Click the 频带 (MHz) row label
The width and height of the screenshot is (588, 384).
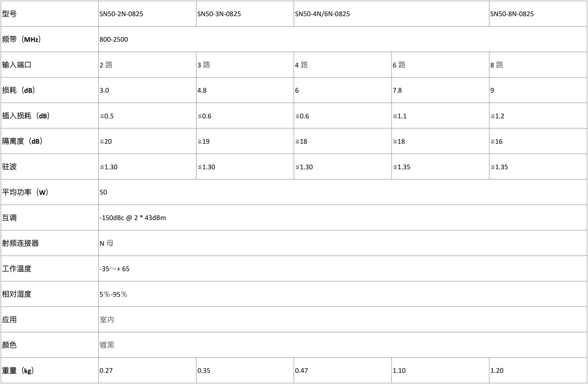[50, 39]
